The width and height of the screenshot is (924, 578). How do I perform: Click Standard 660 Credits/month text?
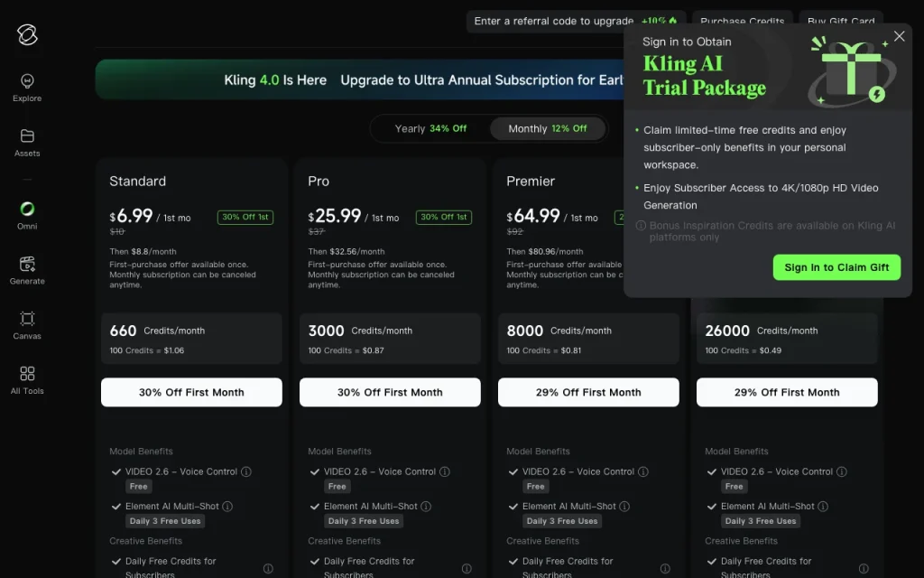pos(157,331)
